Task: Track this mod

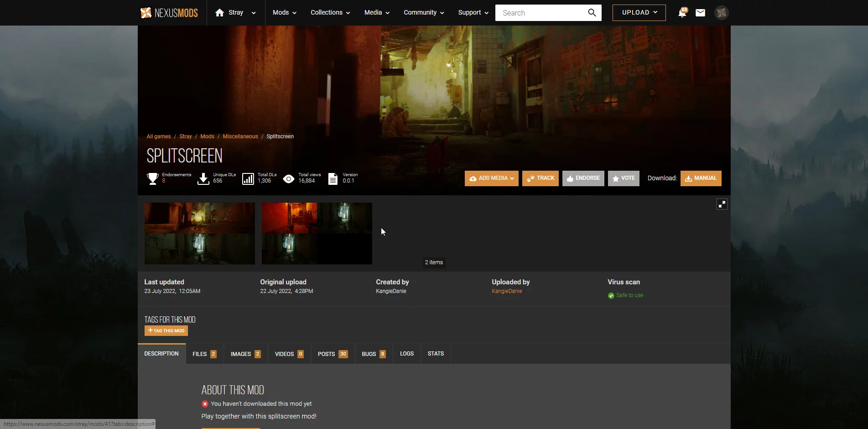Action: click(x=541, y=178)
